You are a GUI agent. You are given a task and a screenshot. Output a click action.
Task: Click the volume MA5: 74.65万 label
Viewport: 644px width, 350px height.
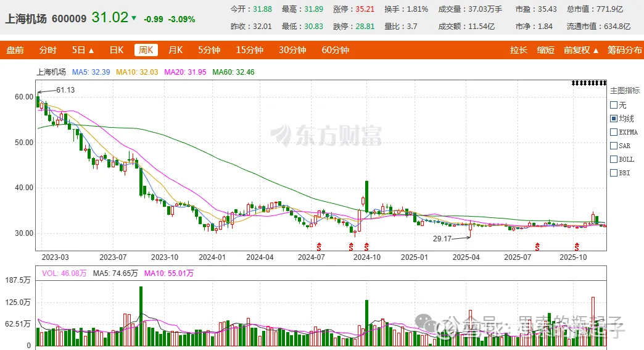[x=115, y=273]
